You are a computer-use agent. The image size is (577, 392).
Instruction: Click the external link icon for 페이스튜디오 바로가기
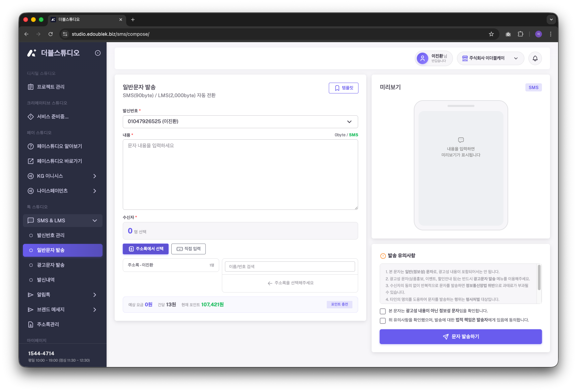[x=31, y=161]
